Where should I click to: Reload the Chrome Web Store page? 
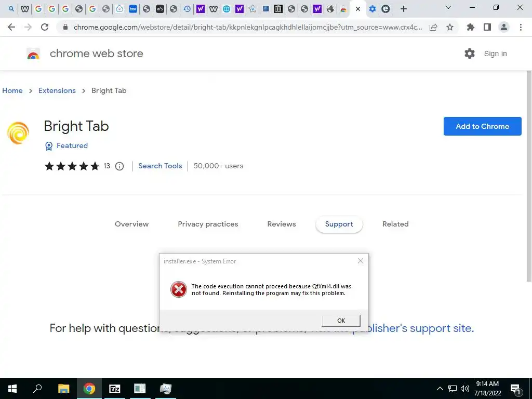pyautogui.click(x=45, y=27)
